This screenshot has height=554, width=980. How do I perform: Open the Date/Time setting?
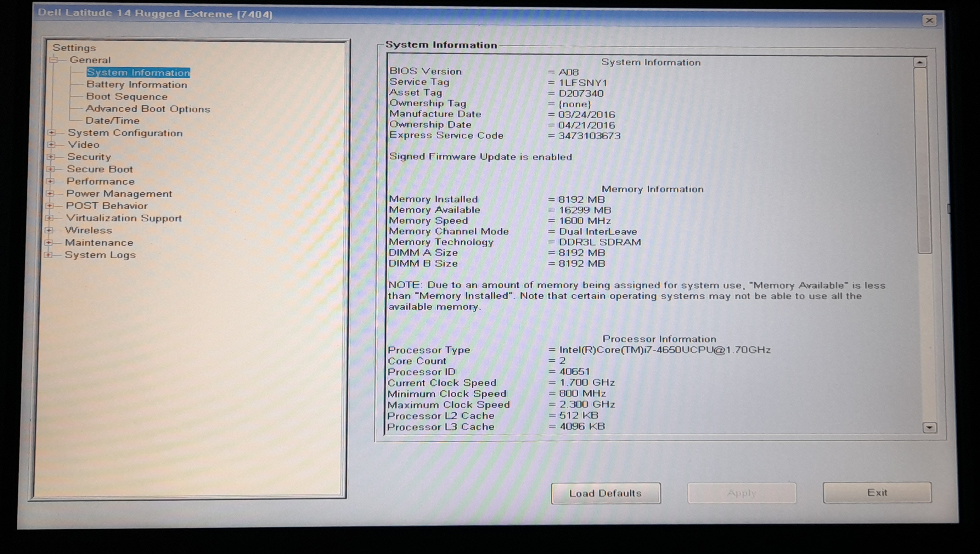pyautogui.click(x=113, y=121)
